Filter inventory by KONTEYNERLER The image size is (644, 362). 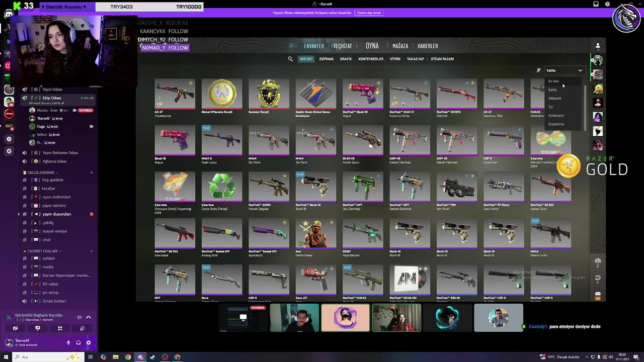tap(371, 59)
